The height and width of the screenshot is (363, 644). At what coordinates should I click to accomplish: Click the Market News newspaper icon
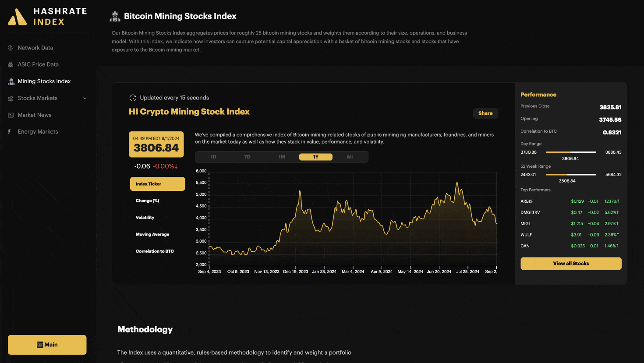point(11,115)
